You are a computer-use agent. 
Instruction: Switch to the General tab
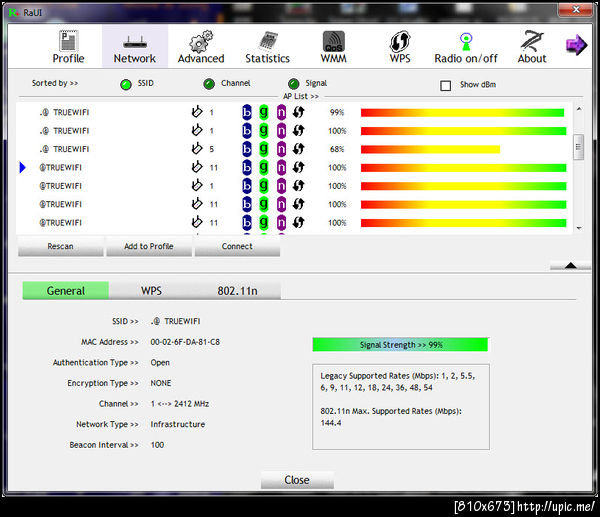coord(66,291)
